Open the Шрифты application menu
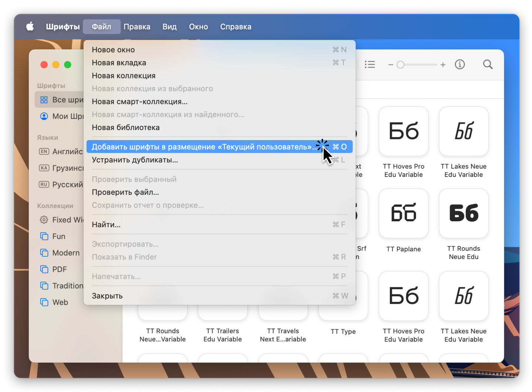Viewport: 532px width, 392px height. click(63, 27)
